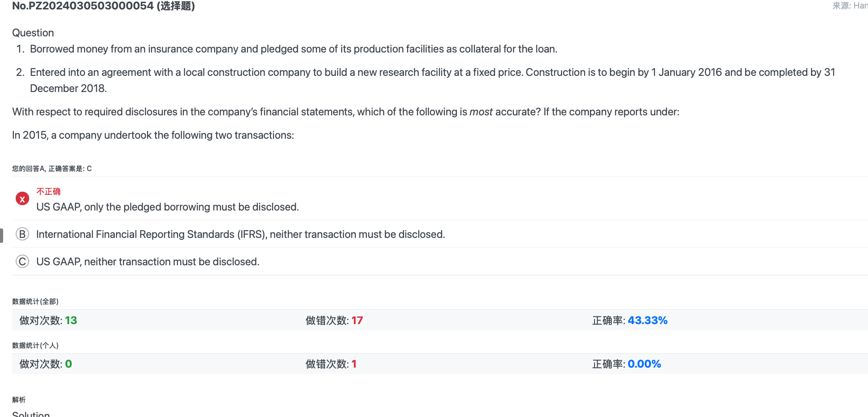Click the 解析 explanation heading

point(19,400)
